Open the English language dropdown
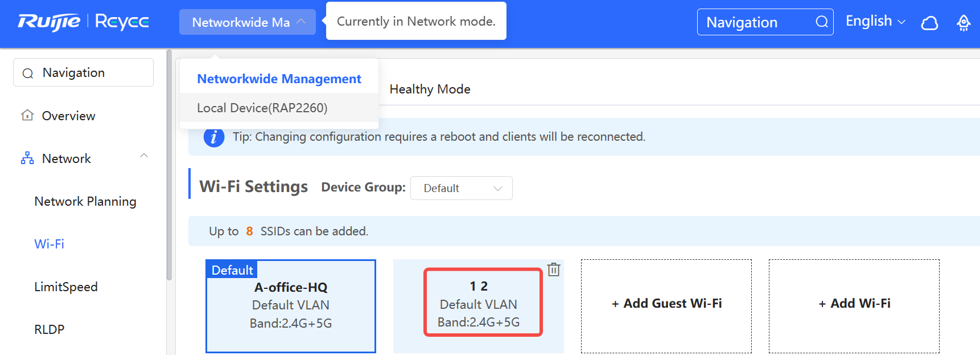Image resolution: width=980 pixels, height=355 pixels. coord(875,21)
